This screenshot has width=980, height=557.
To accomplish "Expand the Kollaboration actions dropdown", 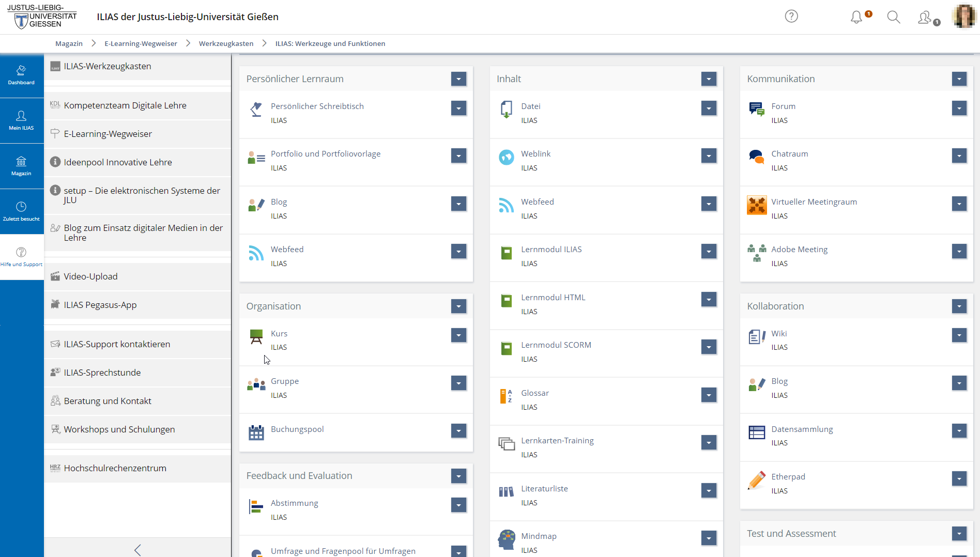I will 959,306.
